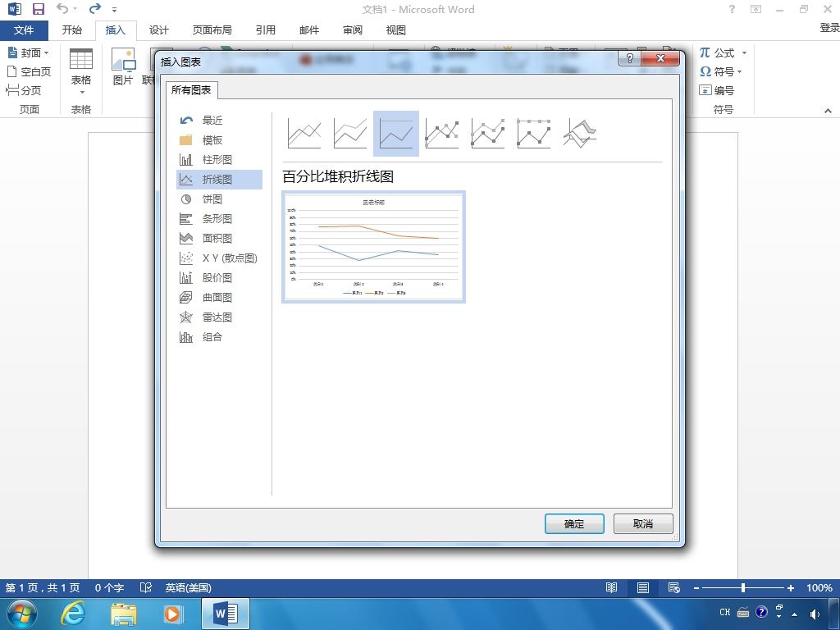Click the dialog help question mark button
The image size is (840, 630).
(629, 58)
